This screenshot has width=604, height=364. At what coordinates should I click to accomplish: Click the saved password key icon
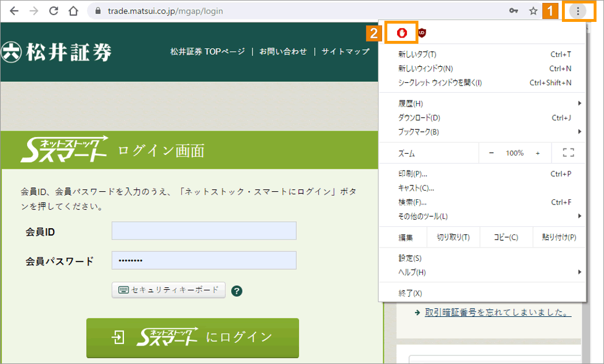point(514,11)
